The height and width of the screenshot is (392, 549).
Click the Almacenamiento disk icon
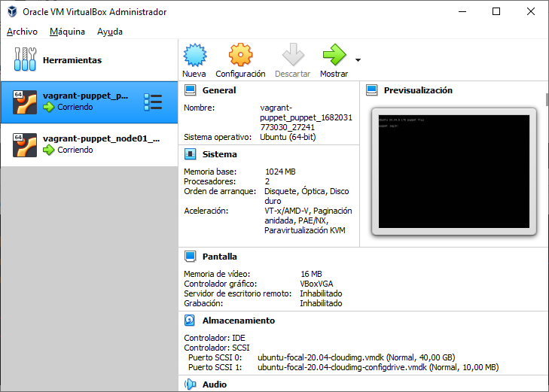(190, 321)
